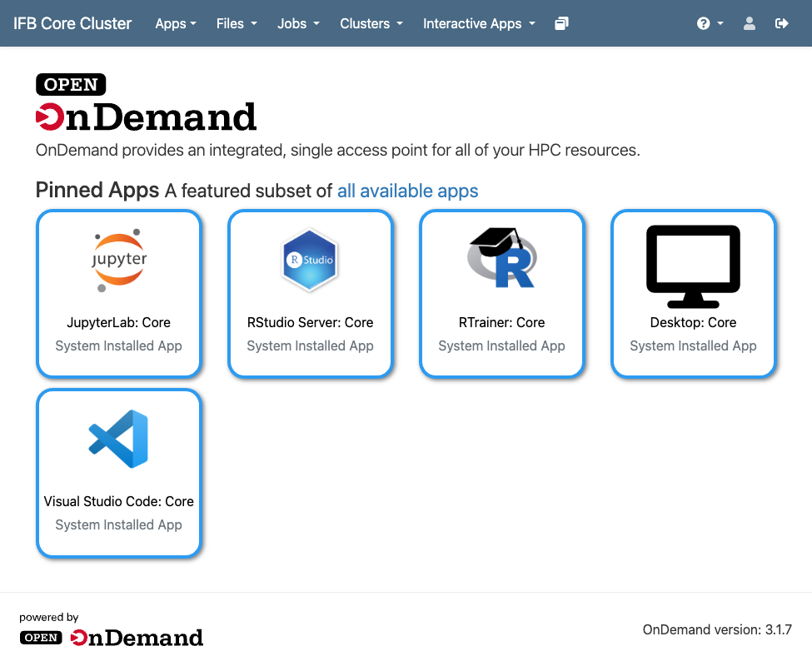Expand the Interactive Apps dropdown
812x666 pixels.
(x=479, y=23)
